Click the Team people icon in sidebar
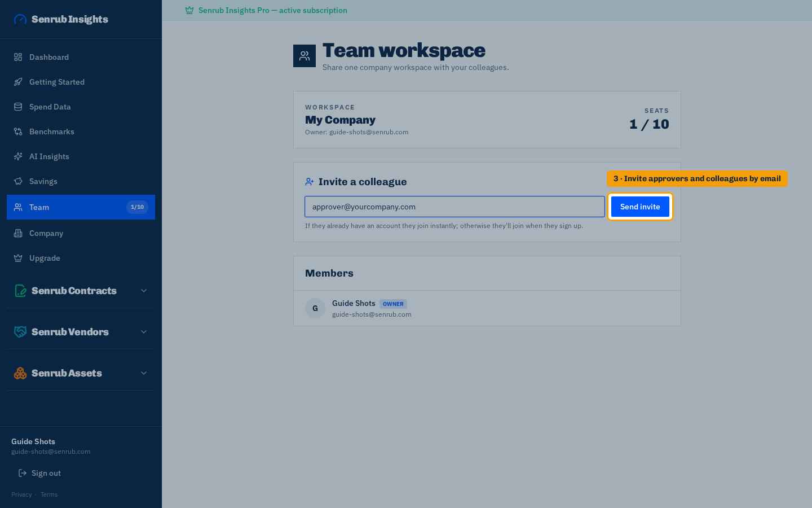The width and height of the screenshot is (812, 508). pyautogui.click(x=18, y=207)
